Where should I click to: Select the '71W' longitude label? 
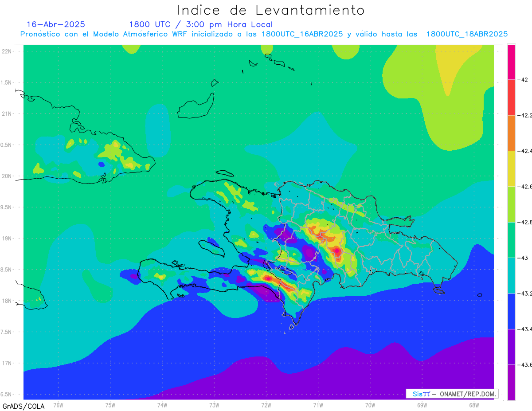point(318,405)
